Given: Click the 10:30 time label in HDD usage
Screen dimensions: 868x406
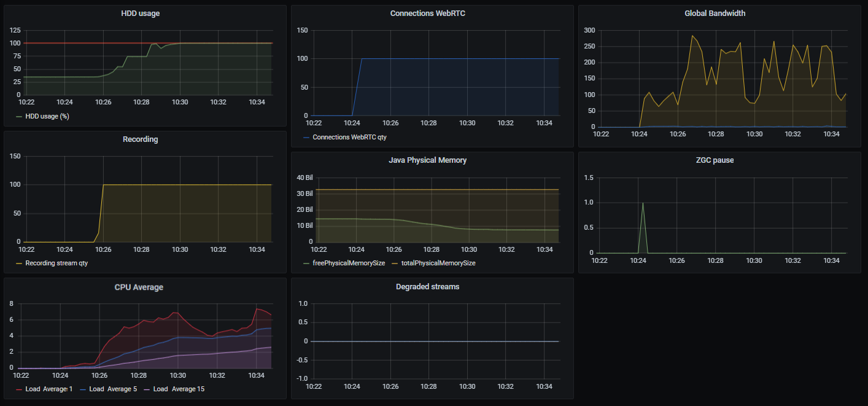Looking at the screenshot, I should [x=180, y=103].
